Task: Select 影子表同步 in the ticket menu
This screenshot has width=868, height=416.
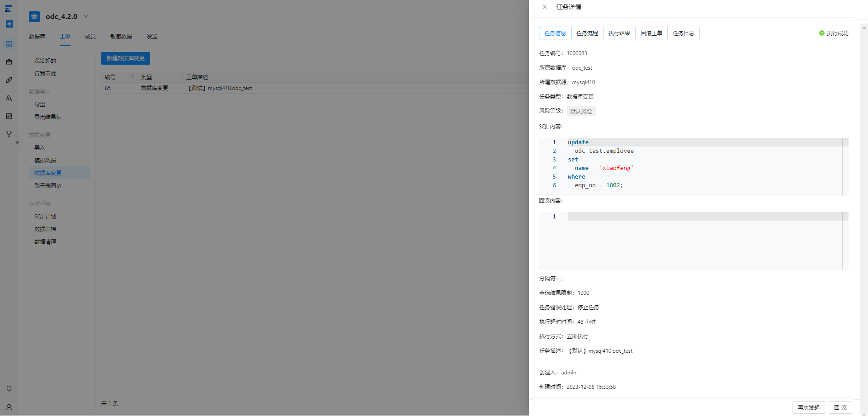Action: [x=48, y=186]
